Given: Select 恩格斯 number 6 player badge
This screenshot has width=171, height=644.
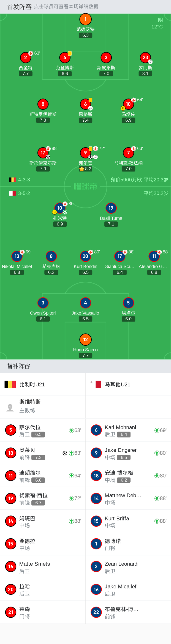Looking at the screenshot, I should pos(85,104).
